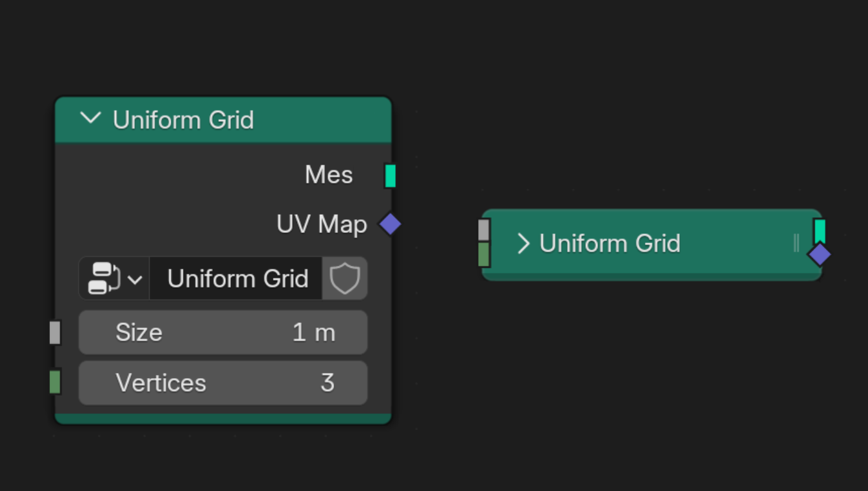The image size is (868, 491).
Task: Click the Size value field
Action: [223, 332]
